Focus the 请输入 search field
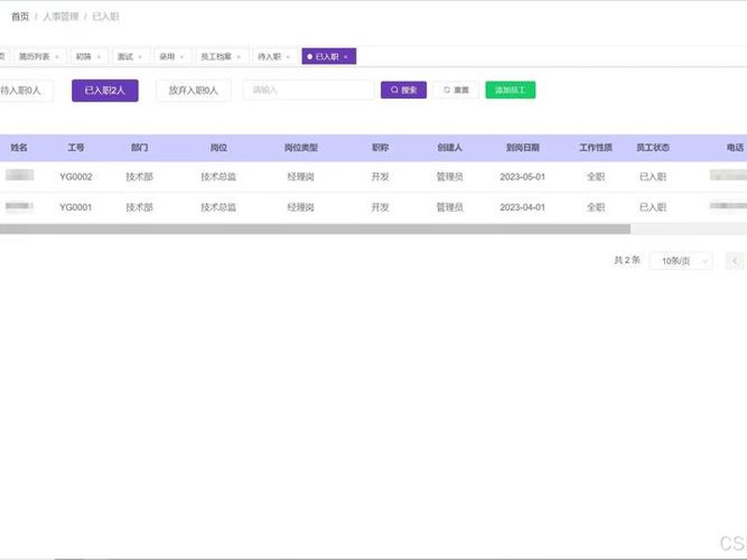Screen dimensions: 747x560 tap(308, 90)
